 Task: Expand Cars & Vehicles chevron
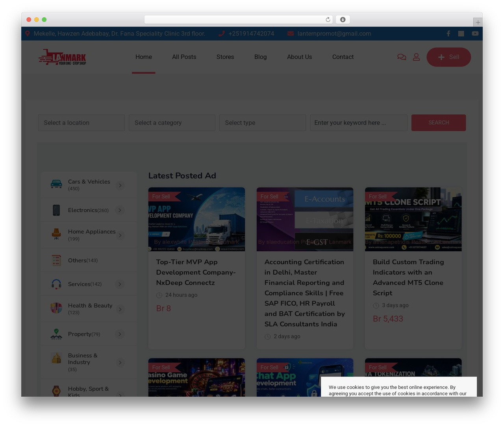pos(120,185)
